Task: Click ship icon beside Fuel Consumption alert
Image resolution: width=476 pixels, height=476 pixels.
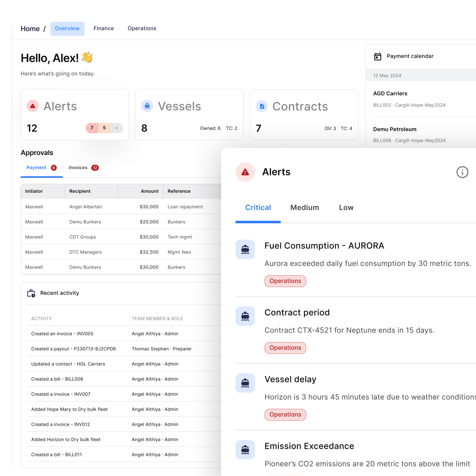Action: (245, 249)
